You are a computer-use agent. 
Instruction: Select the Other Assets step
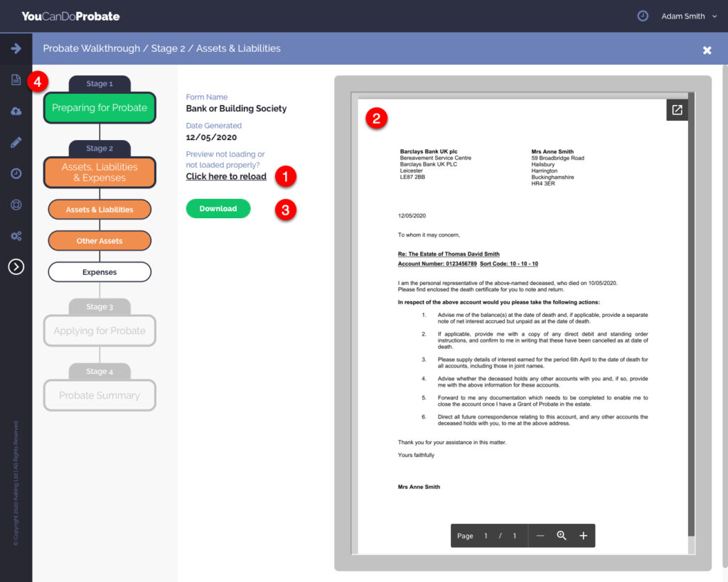[100, 241]
